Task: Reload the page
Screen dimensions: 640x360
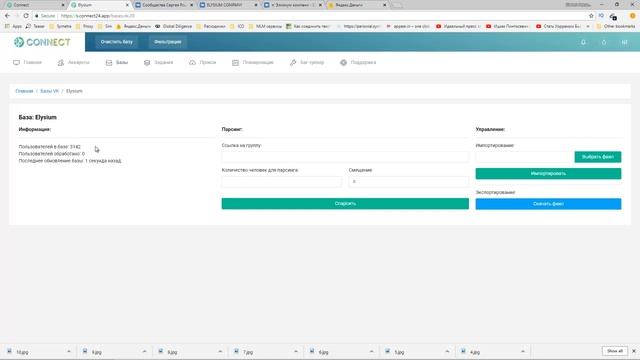Action: [x=26, y=16]
